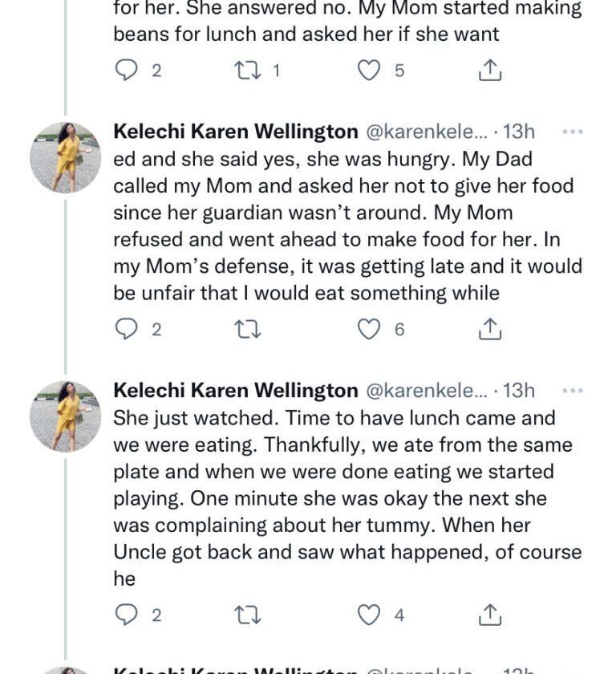Like the tweet showing 4 likes
Image resolution: width=616 pixels, height=674 pixels.
point(368,615)
